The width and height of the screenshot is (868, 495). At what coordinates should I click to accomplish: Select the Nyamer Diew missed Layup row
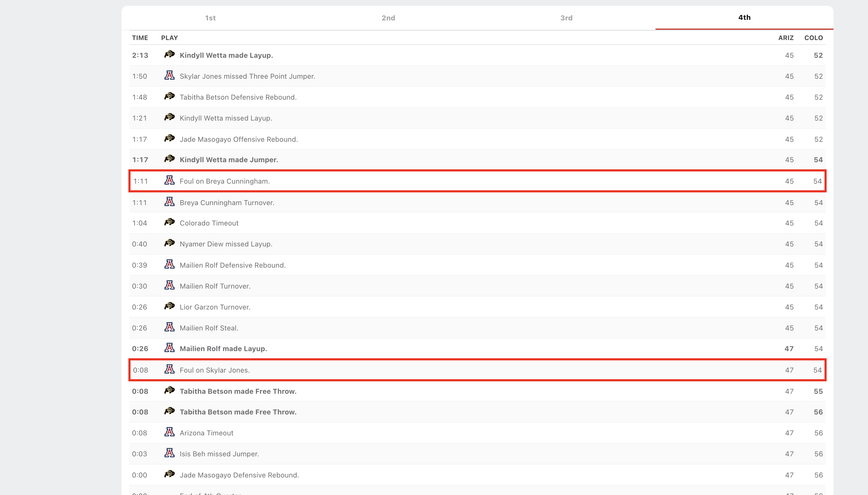coord(226,244)
